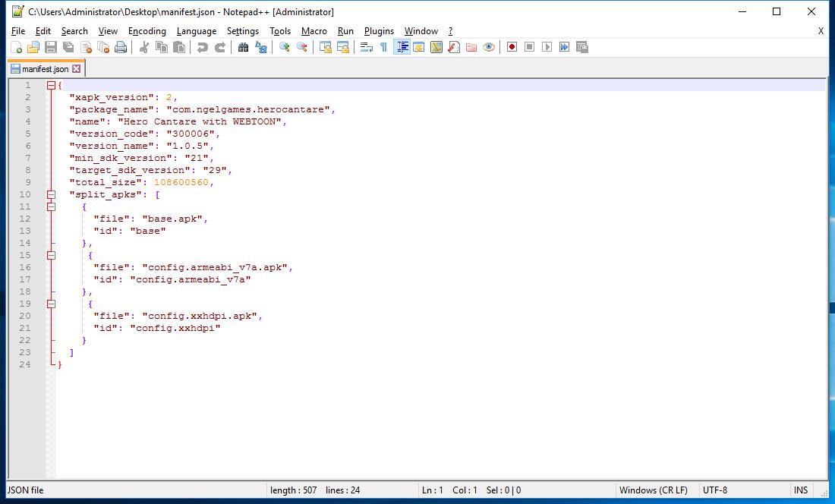Open the Language menu
The height and width of the screenshot is (504, 835).
197,31
